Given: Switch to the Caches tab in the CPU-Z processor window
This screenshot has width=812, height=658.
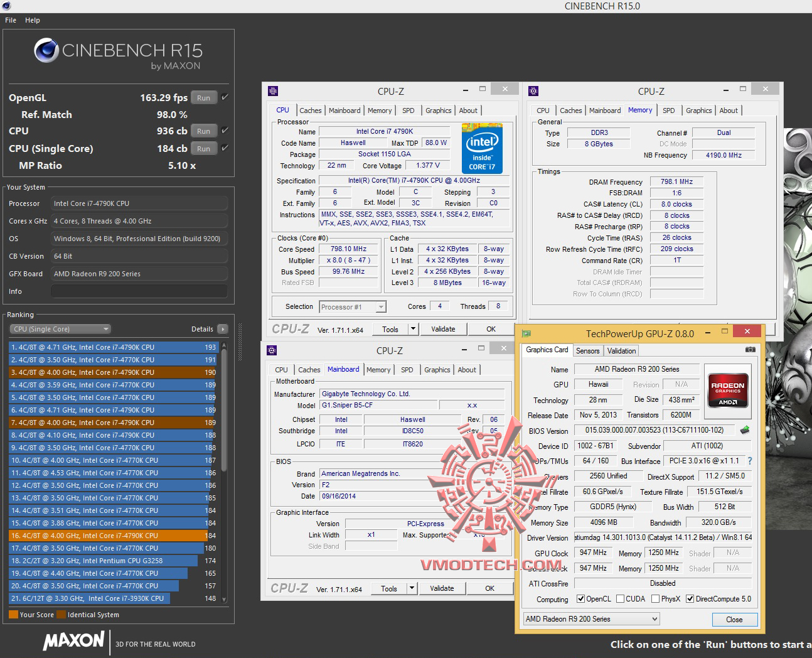Looking at the screenshot, I should pyautogui.click(x=310, y=111).
